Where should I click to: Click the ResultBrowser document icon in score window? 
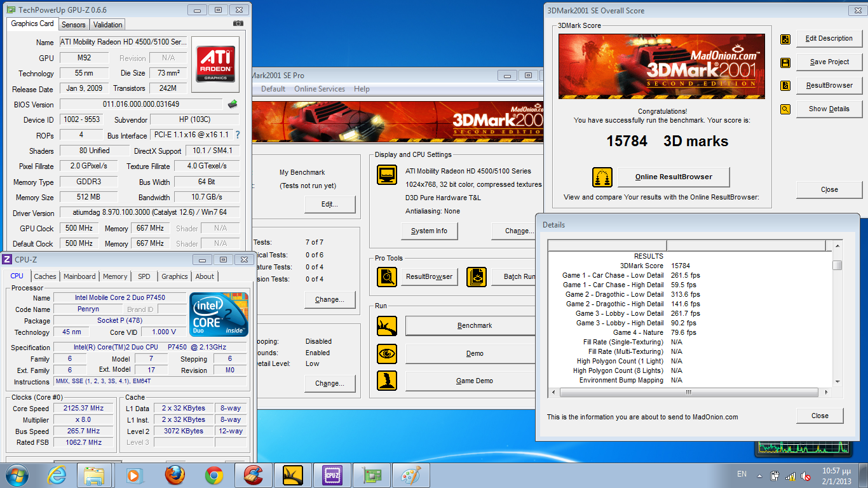[785, 86]
